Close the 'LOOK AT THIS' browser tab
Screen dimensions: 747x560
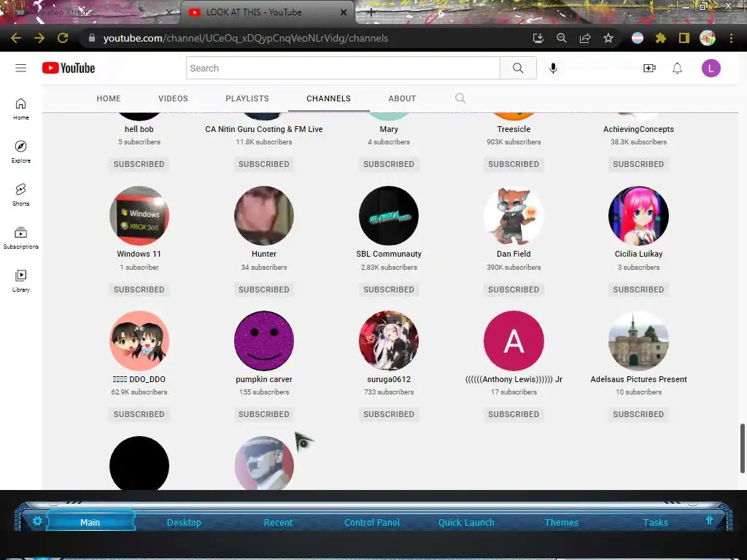(343, 13)
